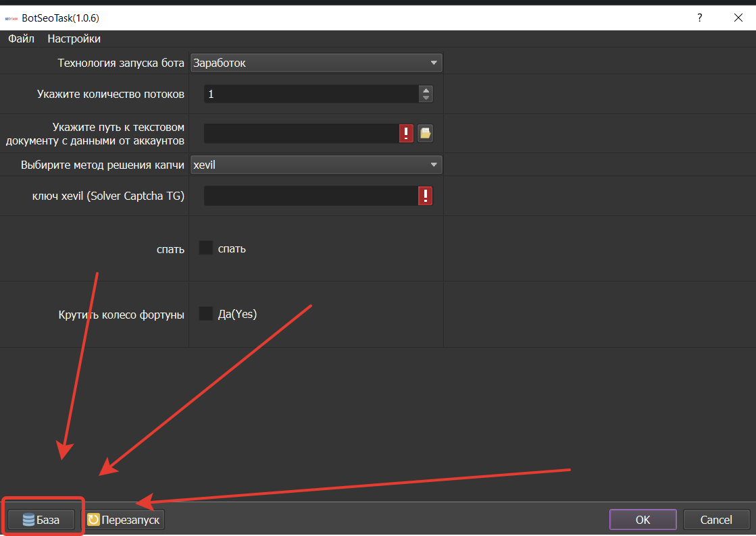Screen dimensions: 756x536
Task: Open the Технология запуска бота dropdown
Action: tap(316, 63)
